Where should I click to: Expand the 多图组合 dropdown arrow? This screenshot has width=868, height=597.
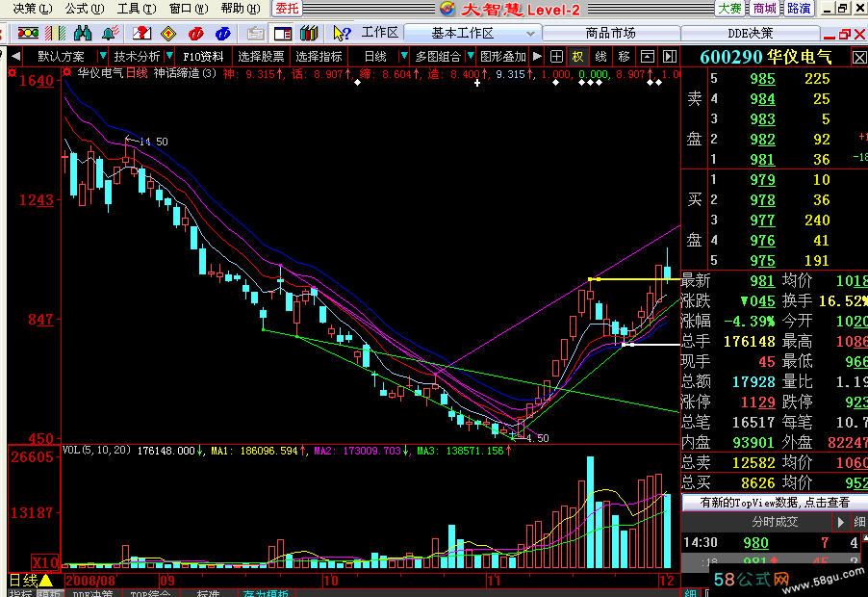click(x=470, y=57)
